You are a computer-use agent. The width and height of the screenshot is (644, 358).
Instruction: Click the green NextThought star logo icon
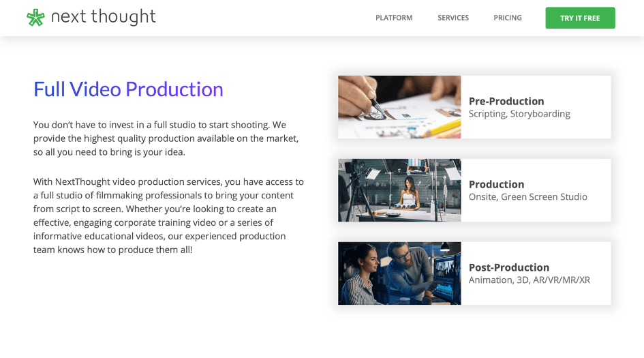pyautogui.click(x=35, y=18)
